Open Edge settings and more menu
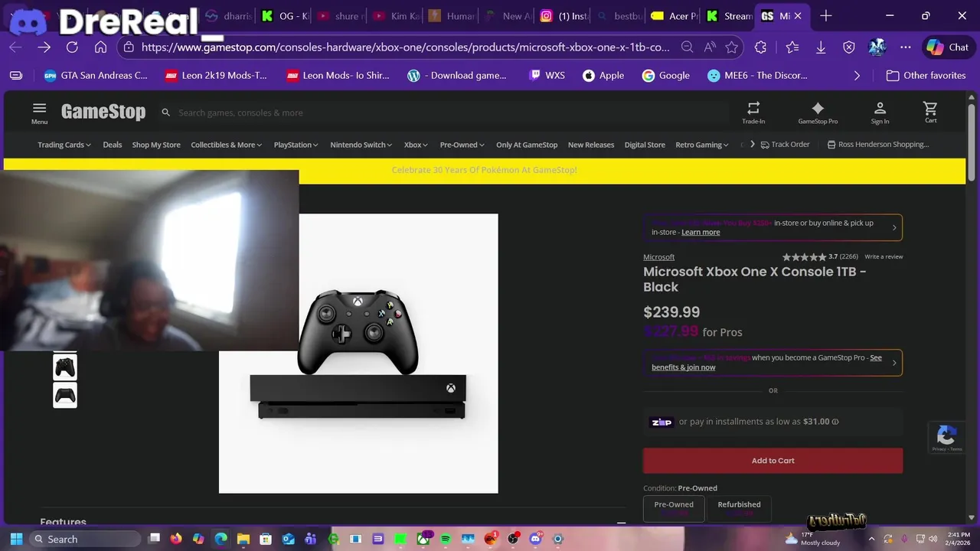980x551 pixels. pos(906,47)
